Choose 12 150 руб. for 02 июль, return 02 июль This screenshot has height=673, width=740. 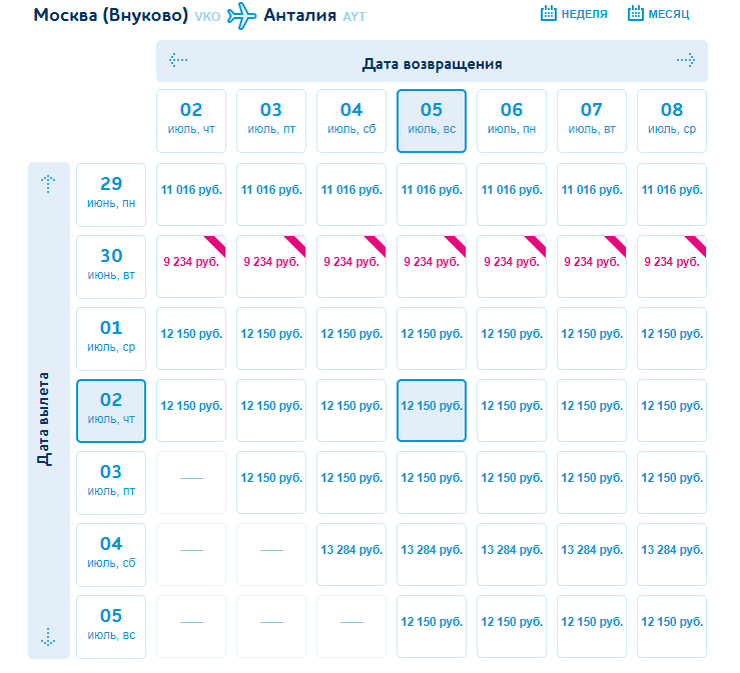click(191, 411)
